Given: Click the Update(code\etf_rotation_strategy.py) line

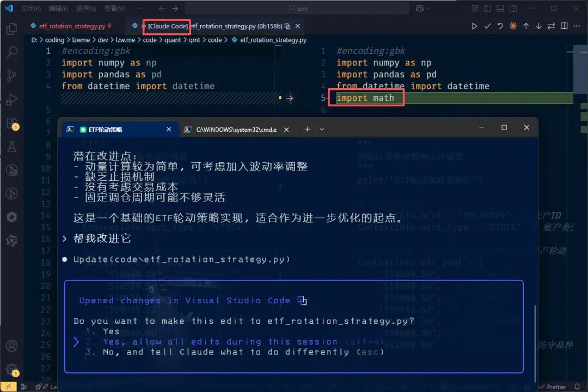Looking at the screenshot, I should click(181, 260).
